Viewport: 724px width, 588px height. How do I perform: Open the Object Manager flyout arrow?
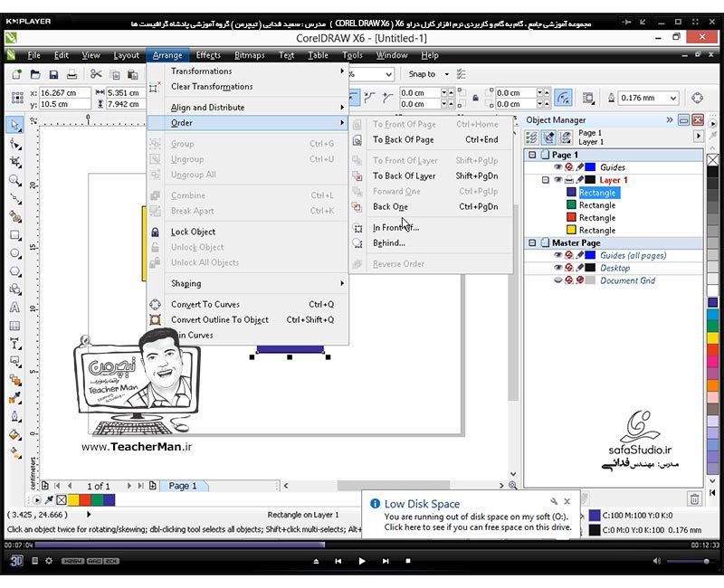tap(698, 137)
